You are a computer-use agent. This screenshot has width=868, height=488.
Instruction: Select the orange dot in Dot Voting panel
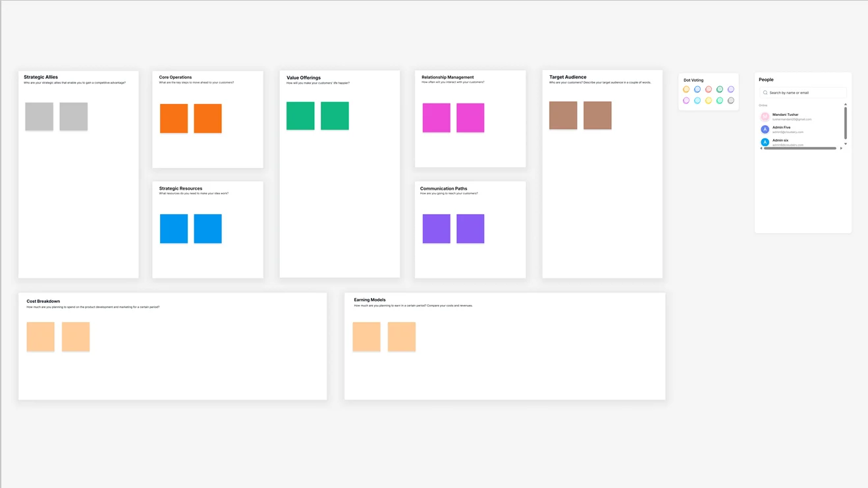[686, 89]
